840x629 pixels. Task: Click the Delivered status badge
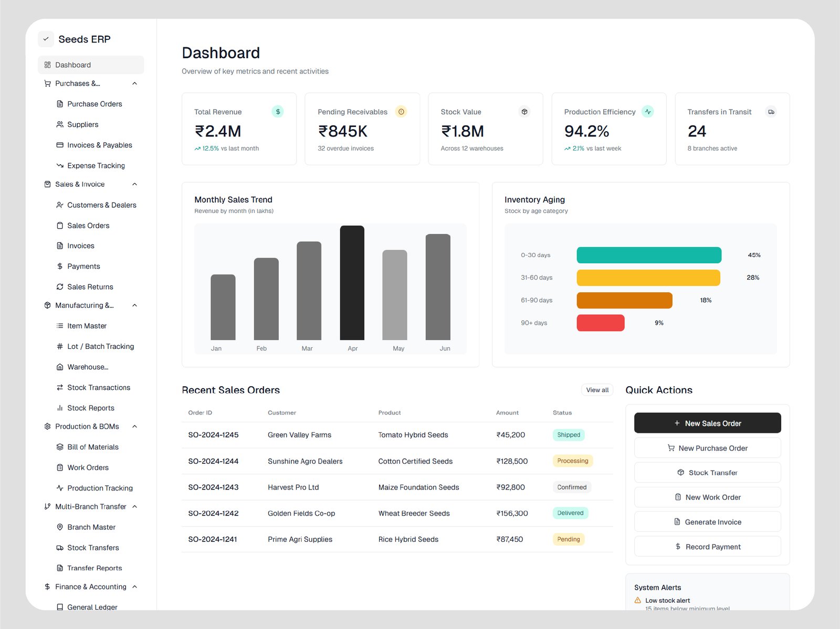tap(570, 513)
